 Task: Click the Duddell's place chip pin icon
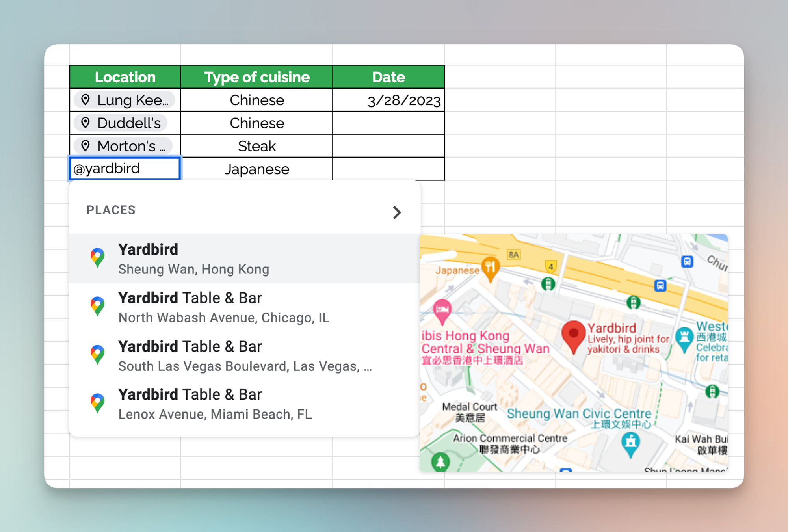click(x=85, y=123)
